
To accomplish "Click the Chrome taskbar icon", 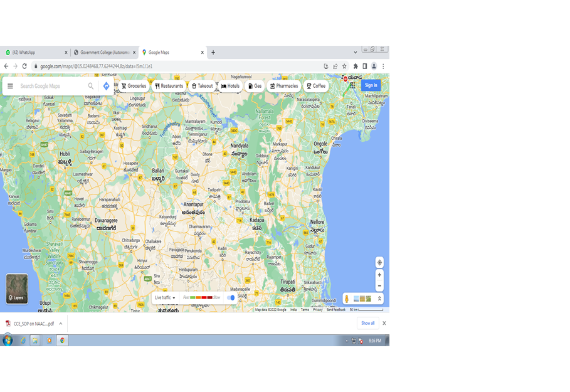I will pos(63,341).
